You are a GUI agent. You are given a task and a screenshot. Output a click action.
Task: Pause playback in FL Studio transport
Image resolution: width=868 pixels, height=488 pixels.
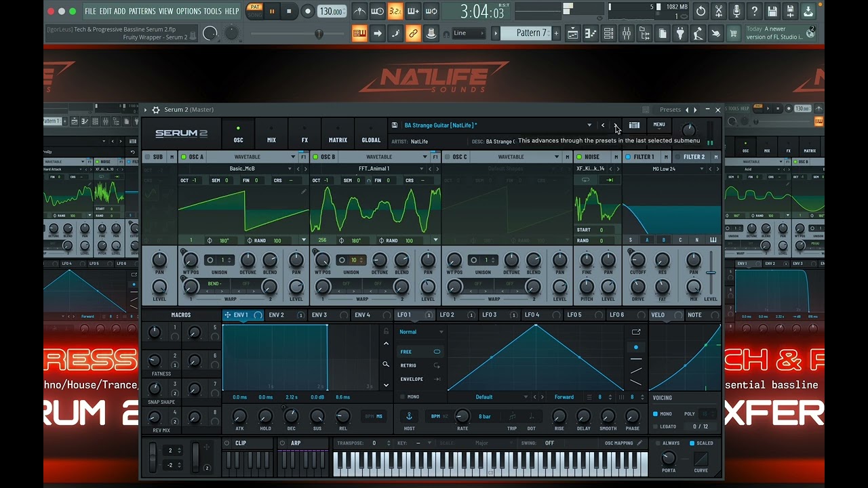click(x=272, y=12)
